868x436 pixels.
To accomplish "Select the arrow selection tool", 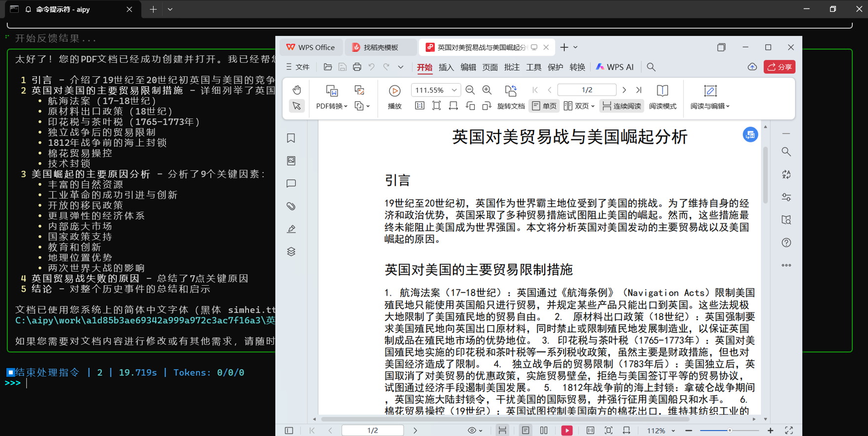I will (x=297, y=106).
